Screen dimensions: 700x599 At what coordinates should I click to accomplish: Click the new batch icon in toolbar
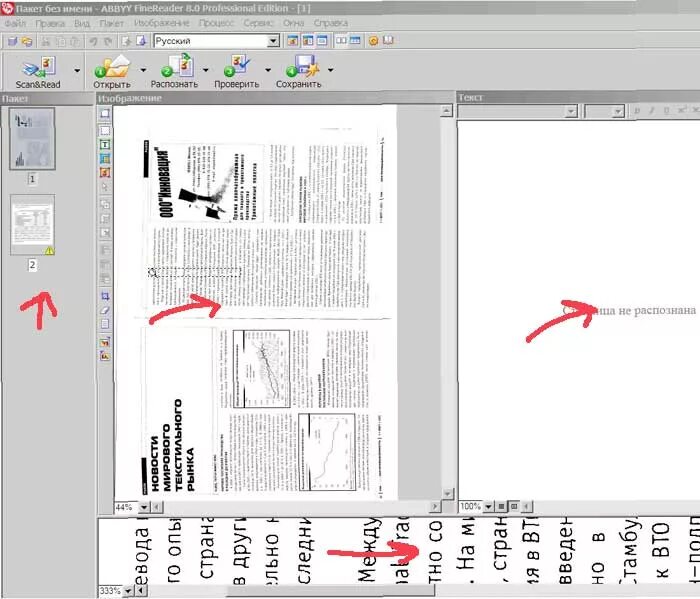pyautogui.click(x=12, y=41)
